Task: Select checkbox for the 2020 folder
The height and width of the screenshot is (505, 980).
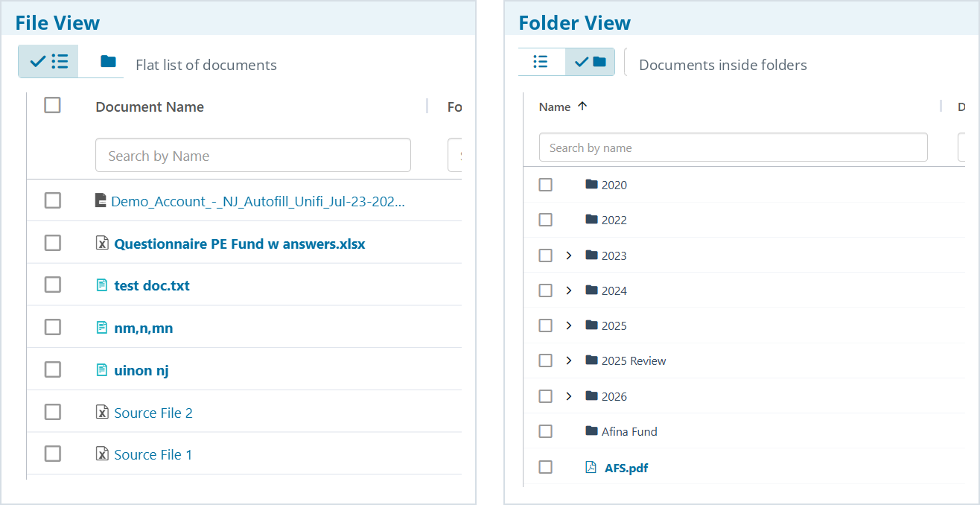Action: tap(546, 184)
